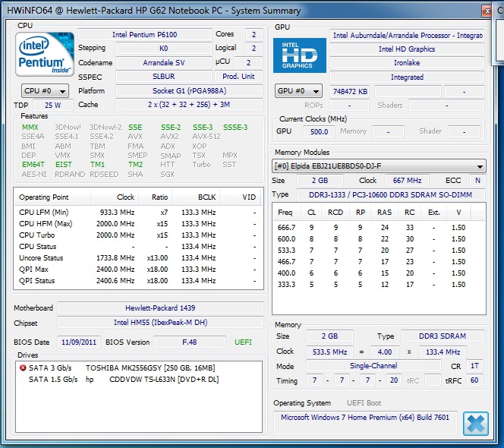Click the CPU LFM (Min) row
This screenshot has height=448, width=504.
(138, 213)
